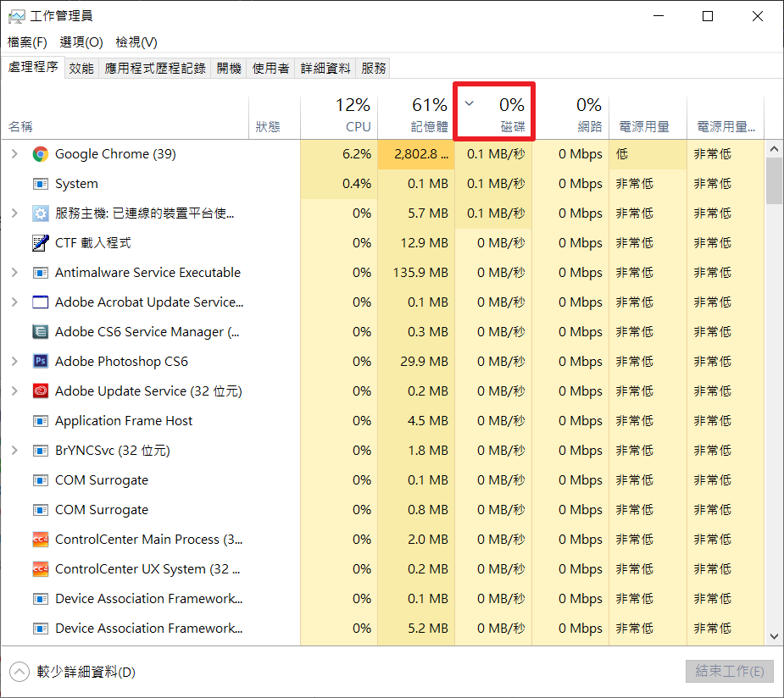Image resolution: width=784 pixels, height=698 pixels.
Task: Expand the Adobe Photoshop CS6 group
Action: (x=14, y=361)
